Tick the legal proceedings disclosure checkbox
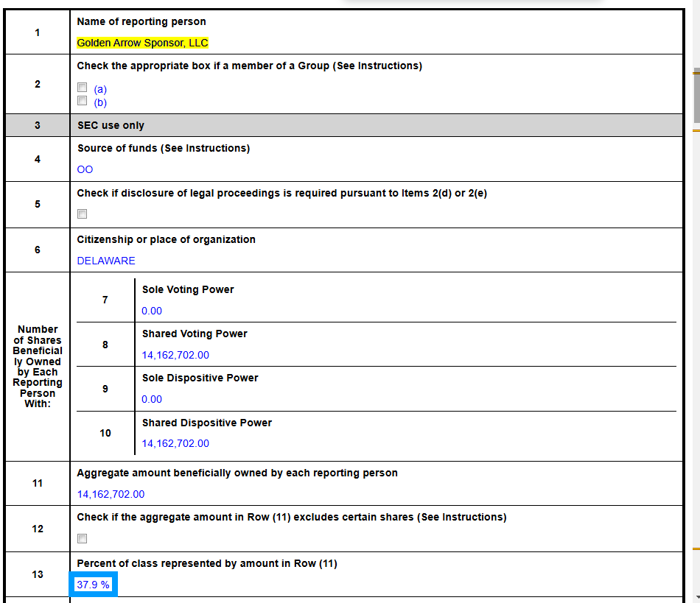Viewport: 700px width, 603px height. 82,214
